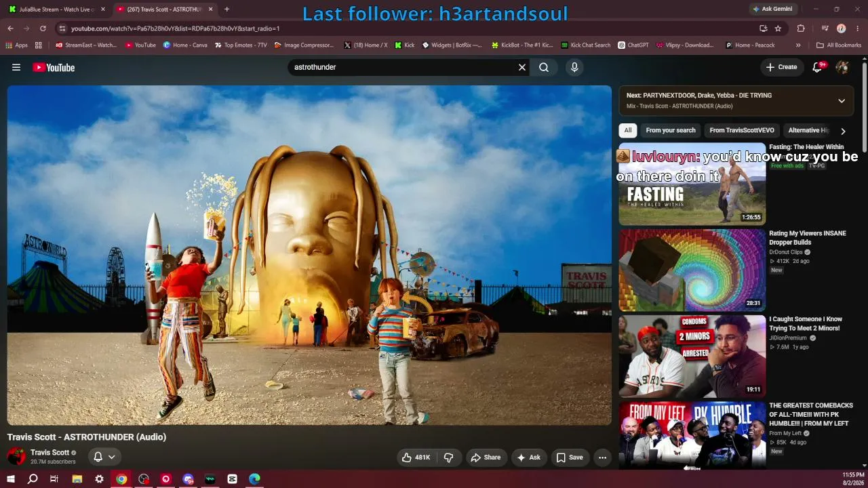Viewport: 868px width, 488px height.
Task: Open the Rating My Viewers INSANE Dropper Builds thumbnail
Action: [x=692, y=270]
